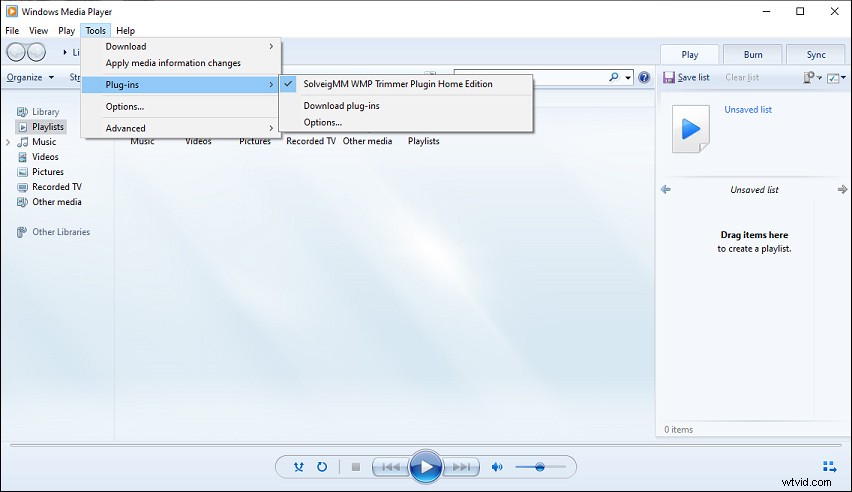This screenshot has height=492, width=852.
Task: Turn shuffle on
Action: point(298,466)
